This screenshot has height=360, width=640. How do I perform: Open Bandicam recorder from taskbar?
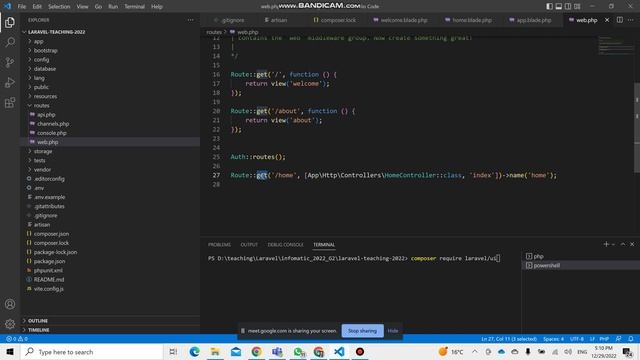pyautogui.click(x=360, y=351)
